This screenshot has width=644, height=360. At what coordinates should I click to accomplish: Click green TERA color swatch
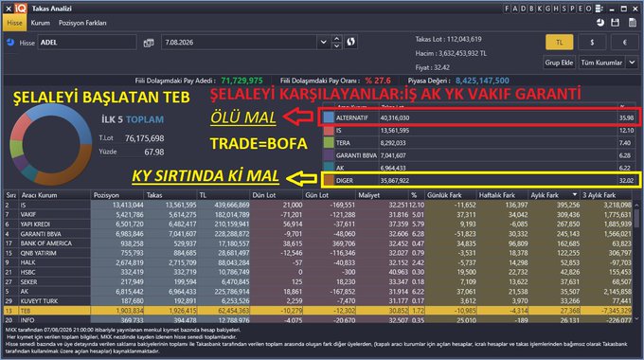(329, 143)
